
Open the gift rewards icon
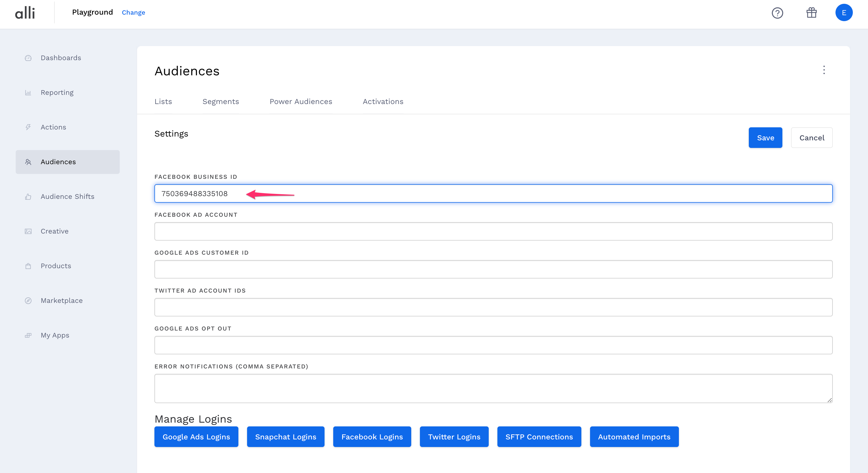pyautogui.click(x=811, y=13)
